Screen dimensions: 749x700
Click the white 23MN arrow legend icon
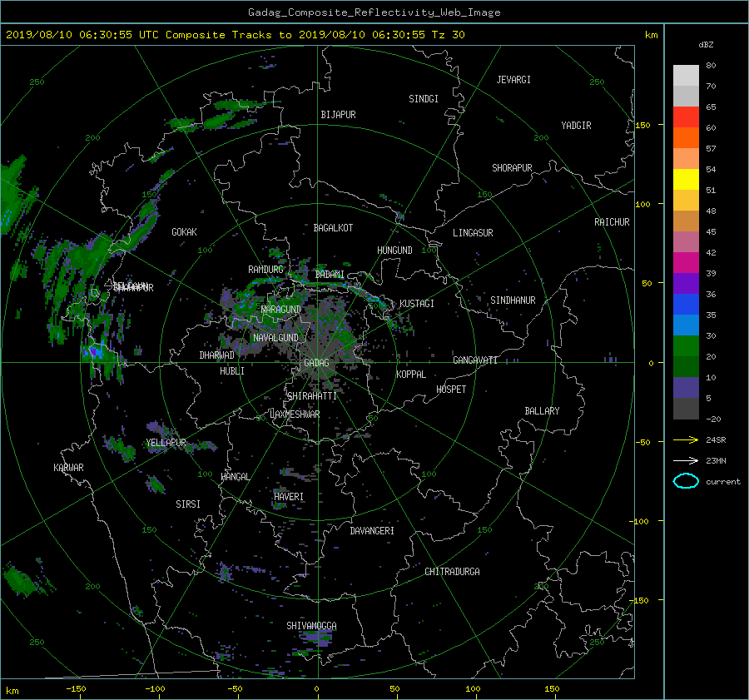pos(686,460)
